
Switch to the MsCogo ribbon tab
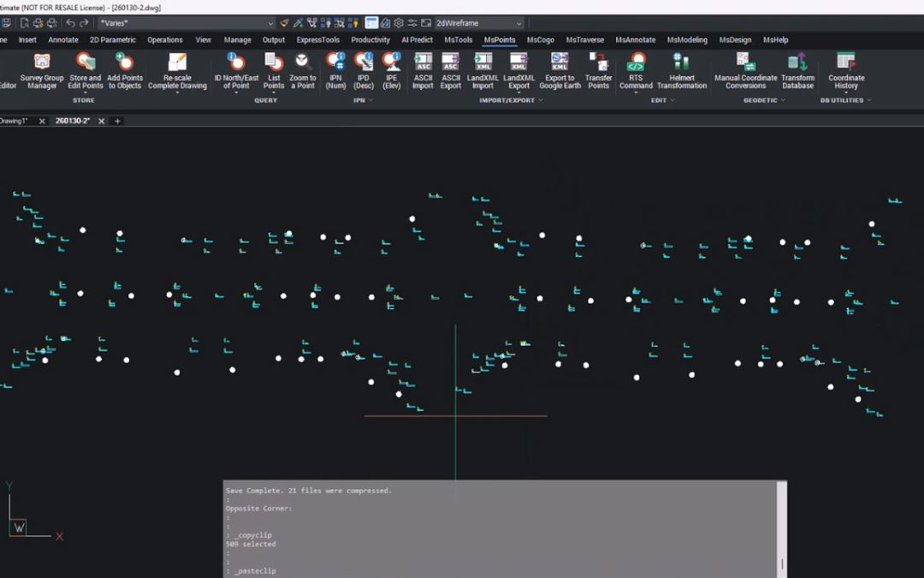point(540,39)
